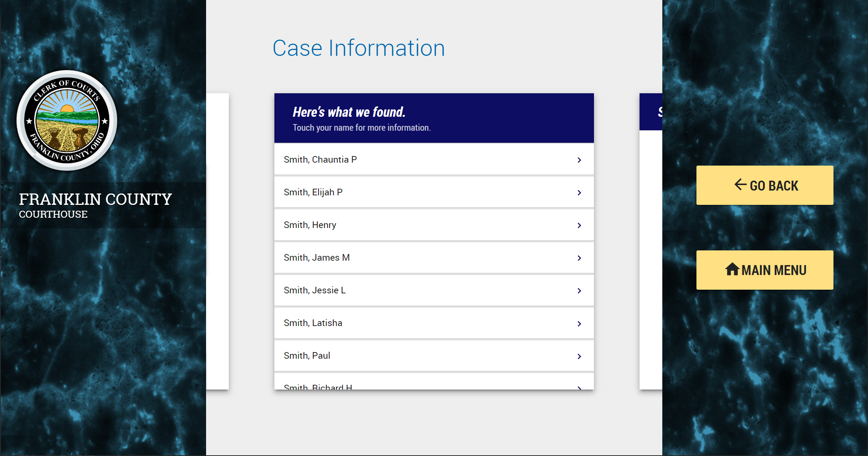The height and width of the screenshot is (456, 868).
Task: Click chevron arrow beside Smith, Elijah P
Action: coord(579,193)
